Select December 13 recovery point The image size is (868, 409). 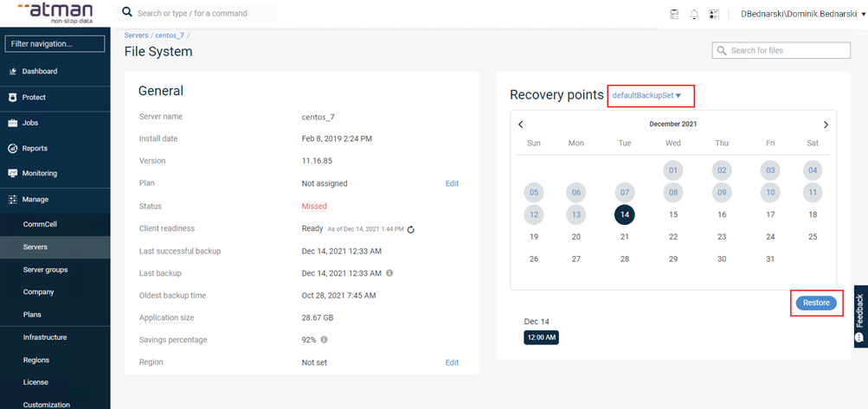(576, 214)
